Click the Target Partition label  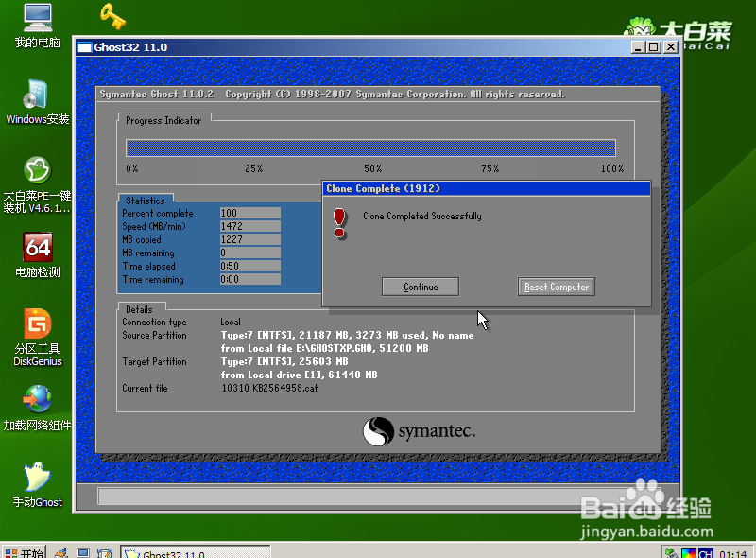[154, 361]
